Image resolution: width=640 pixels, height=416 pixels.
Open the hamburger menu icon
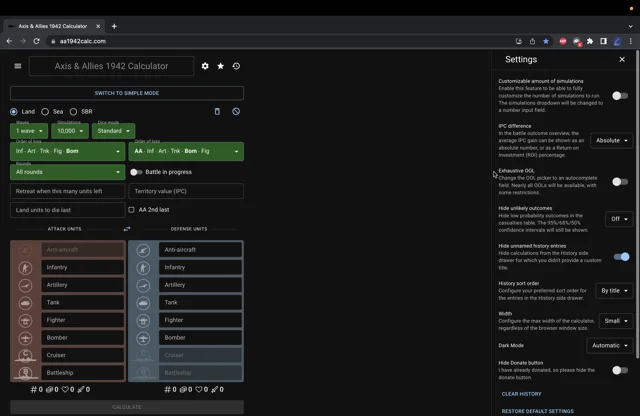[x=18, y=66]
